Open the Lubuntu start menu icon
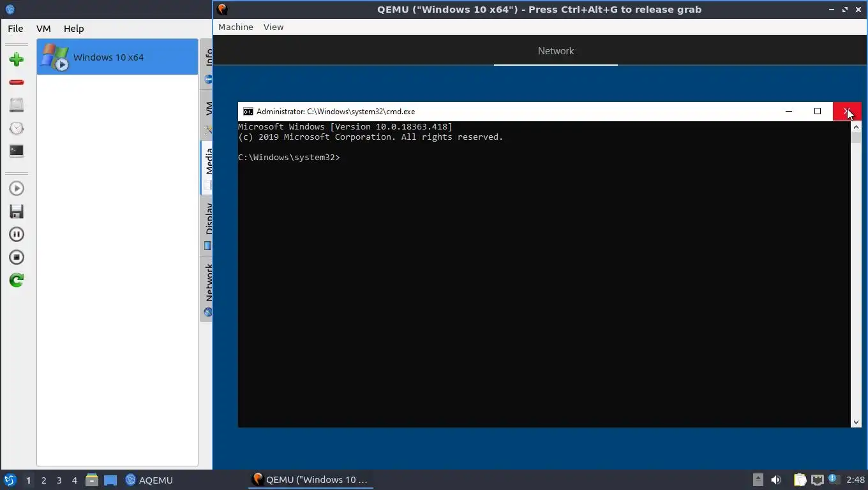This screenshot has height=490, width=868. [10, 480]
